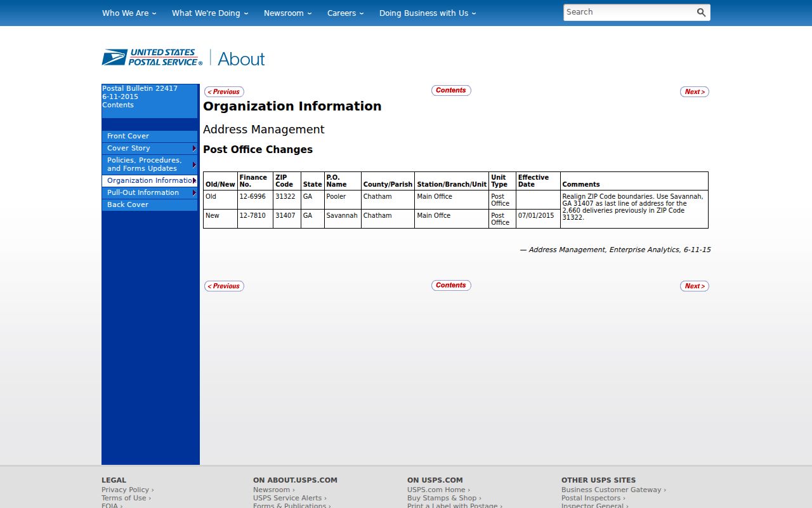This screenshot has height=508, width=812.
Task: Expand the Cover Story submenu arrow
Action: (x=194, y=149)
